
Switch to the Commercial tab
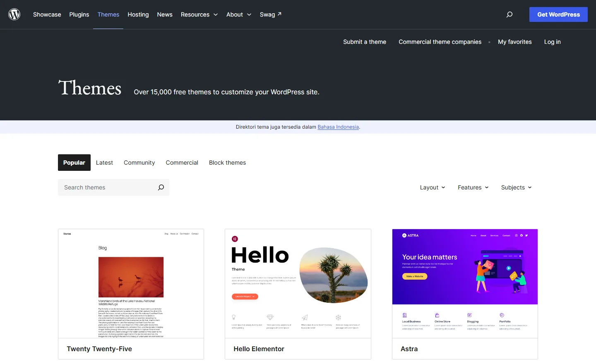pyautogui.click(x=182, y=163)
